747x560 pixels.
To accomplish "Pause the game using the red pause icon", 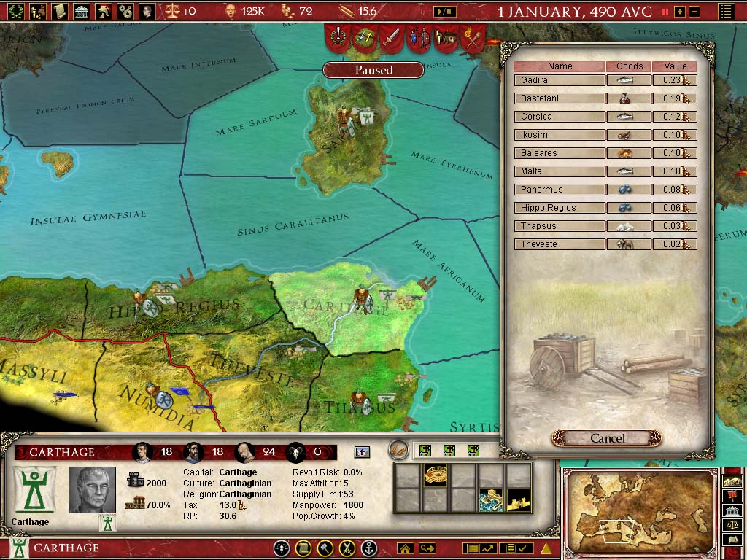I will [x=665, y=11].
